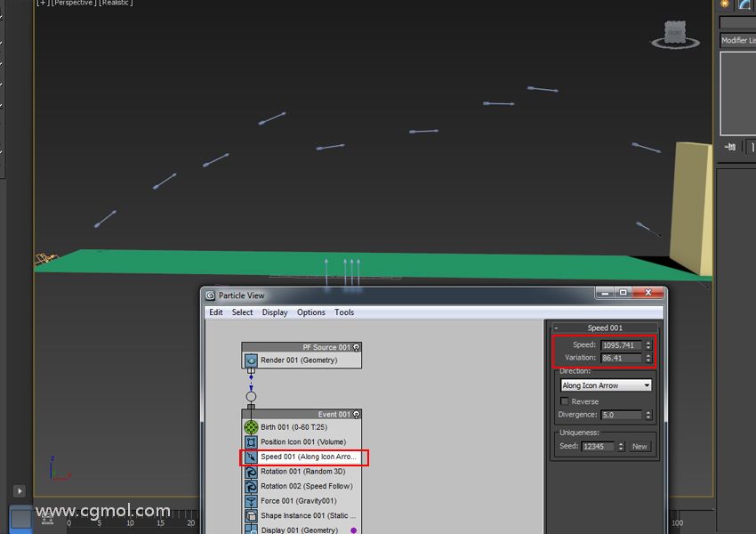Click the [+] viewport menu label
756x534 pixels.
[x=43, y=3]
